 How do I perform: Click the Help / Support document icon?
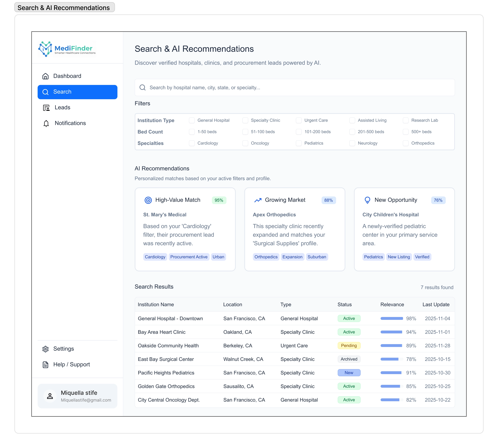click(46, 364)
